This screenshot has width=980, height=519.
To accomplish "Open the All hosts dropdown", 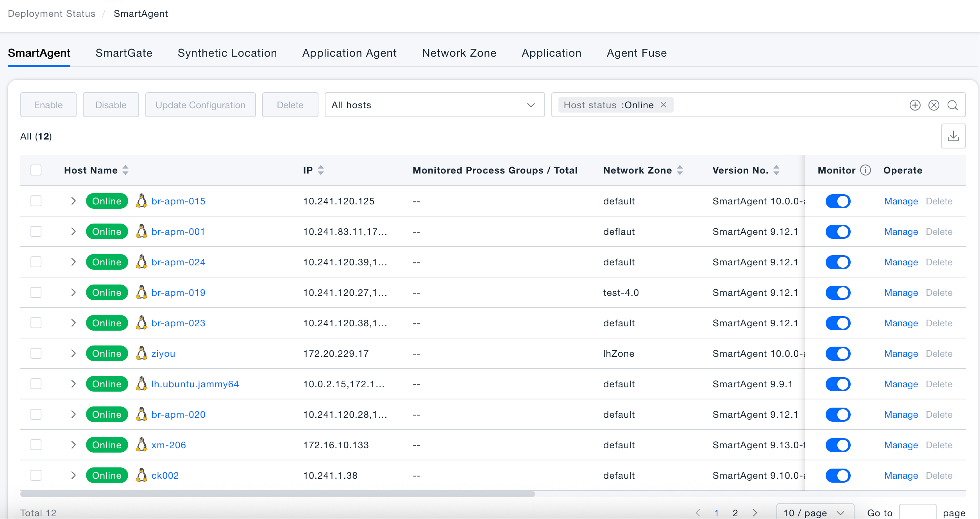I will [x=435, y=105].
